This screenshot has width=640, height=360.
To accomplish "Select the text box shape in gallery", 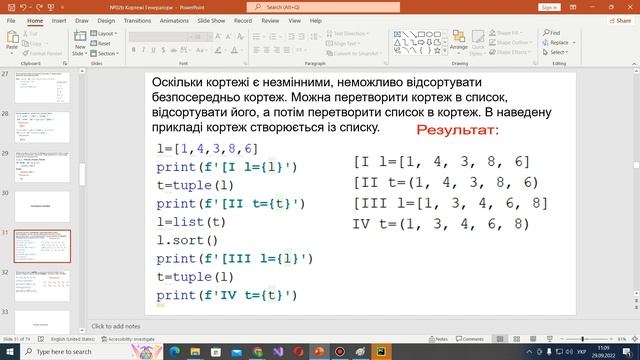I will 397,34.
